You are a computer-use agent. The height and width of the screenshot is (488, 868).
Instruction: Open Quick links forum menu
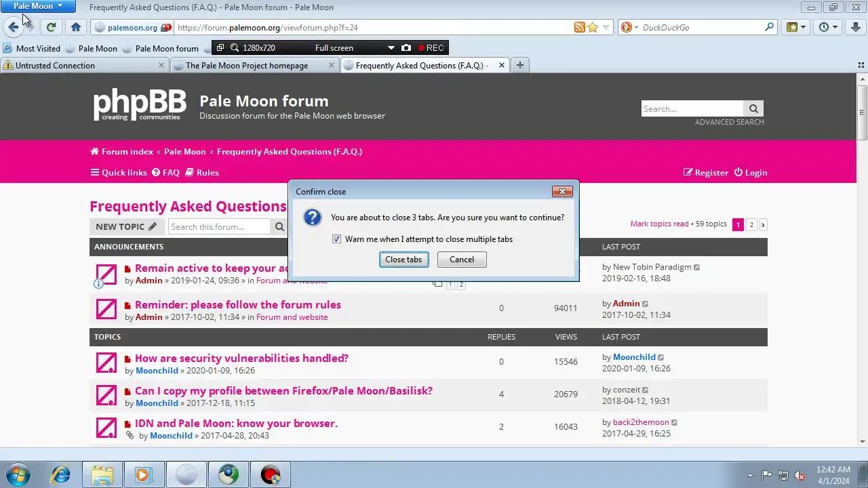(x=119, y=173)
